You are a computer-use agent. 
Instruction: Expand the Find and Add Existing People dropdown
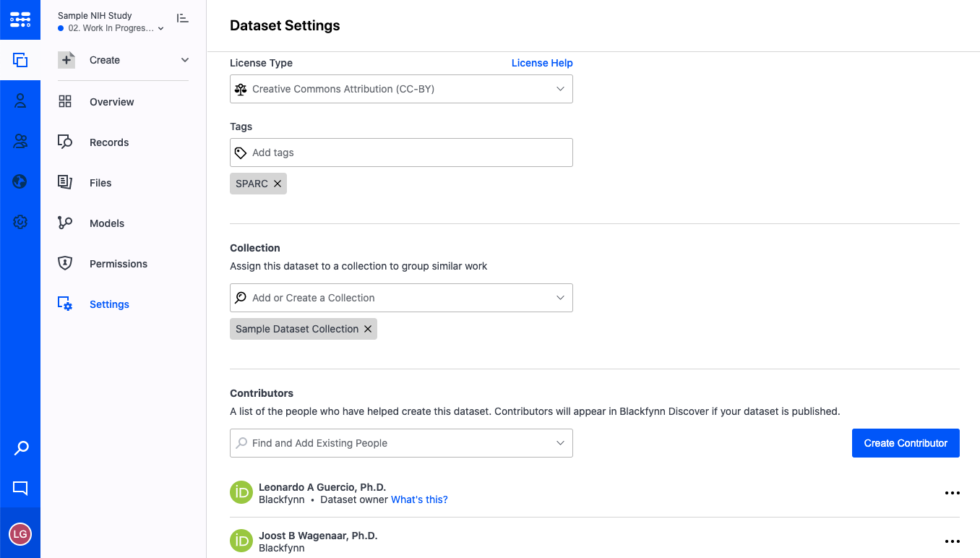[401, 443]
